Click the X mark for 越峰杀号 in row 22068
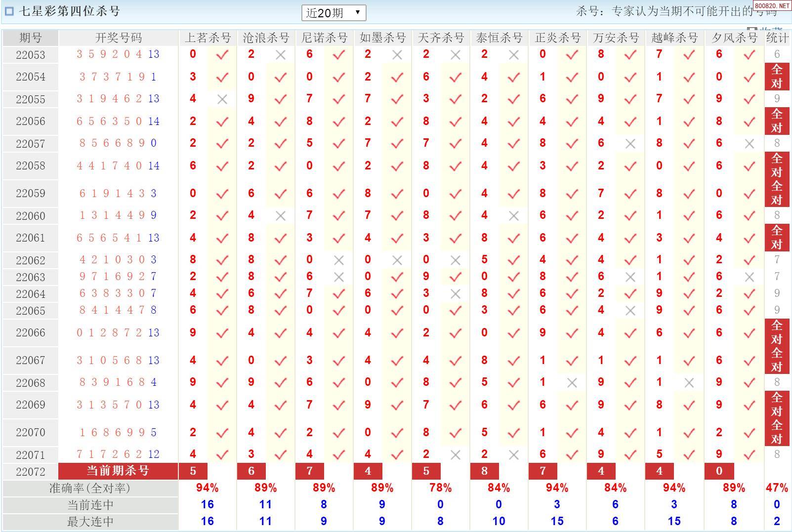This screenshot has height=532, width=792. pyautogui.click(x=689, y=383)
